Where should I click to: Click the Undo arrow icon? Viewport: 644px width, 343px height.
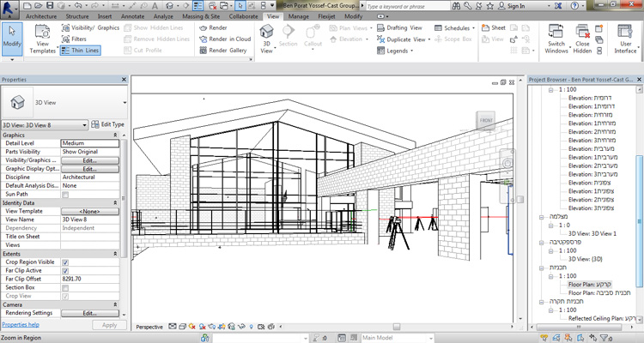pos(77,6)
